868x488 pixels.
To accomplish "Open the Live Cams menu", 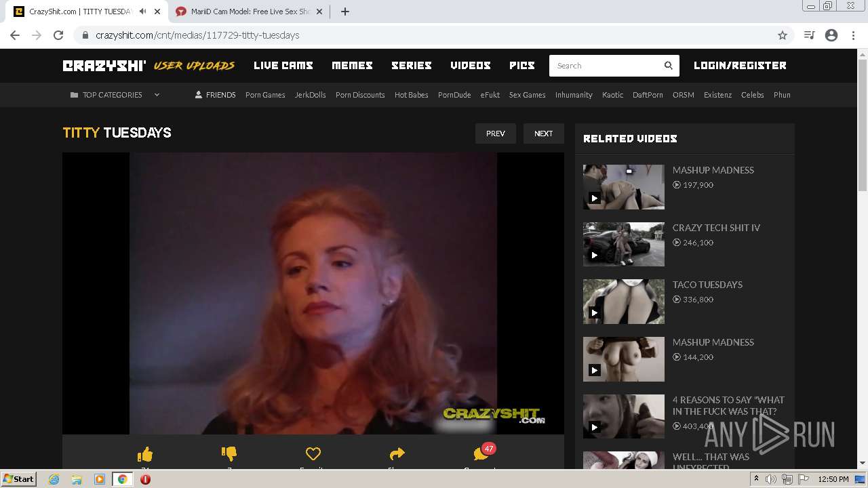I will coord(283,66).
